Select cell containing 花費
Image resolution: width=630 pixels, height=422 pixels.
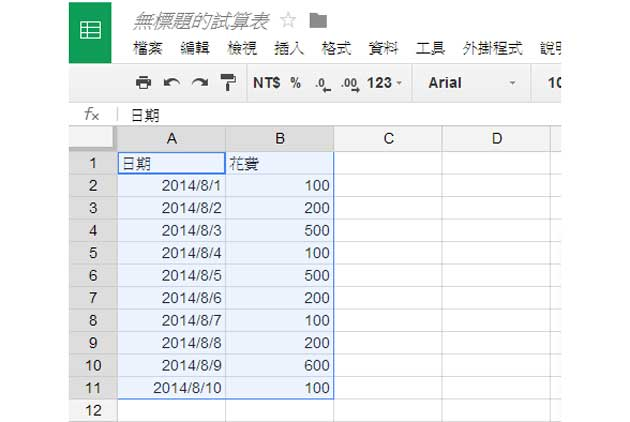coord(280,163)
